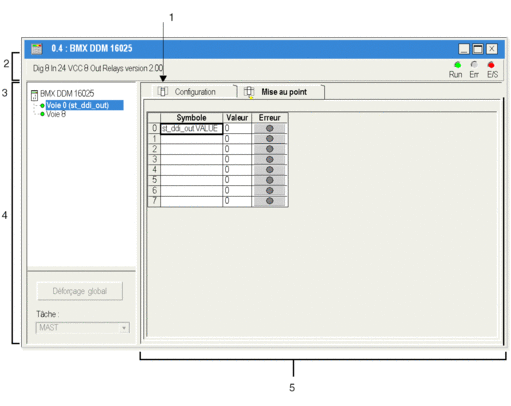Click the Valeur cell of row 3
Image resolution: width=511 pixels, height=406 pixels.
coord(237,159)
